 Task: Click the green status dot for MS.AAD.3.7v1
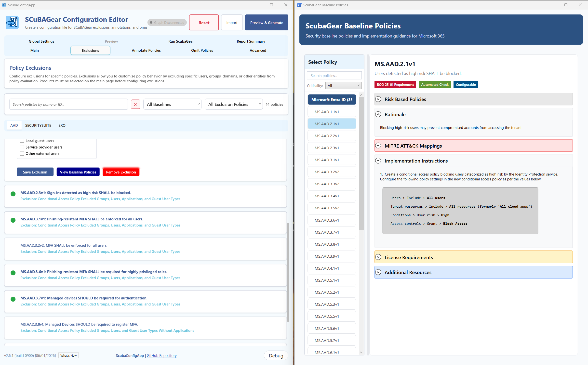click(13, 299)
